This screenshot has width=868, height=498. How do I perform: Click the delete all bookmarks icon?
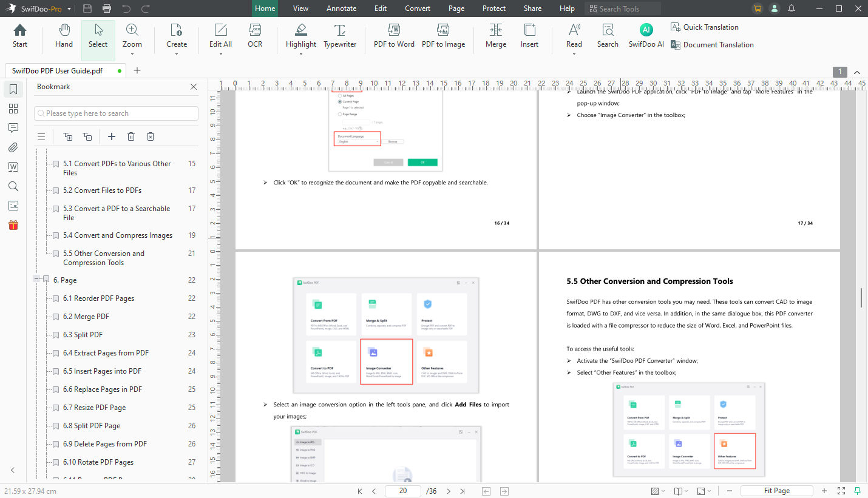coord(151,137)
